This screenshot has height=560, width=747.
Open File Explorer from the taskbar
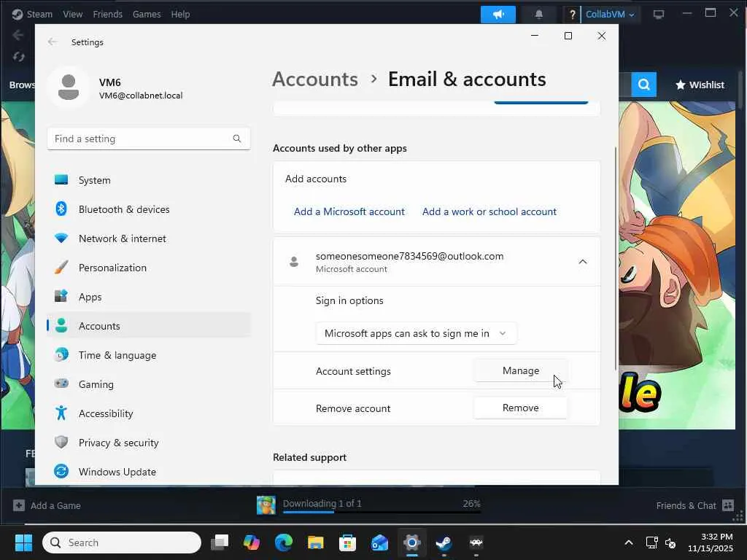coord(315,542)
